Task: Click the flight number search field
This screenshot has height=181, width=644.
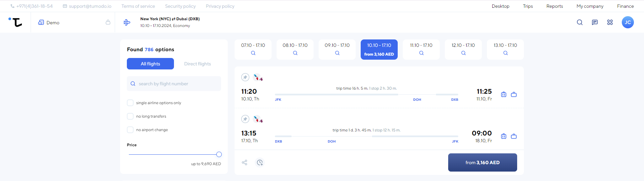Action: point(174,84)
